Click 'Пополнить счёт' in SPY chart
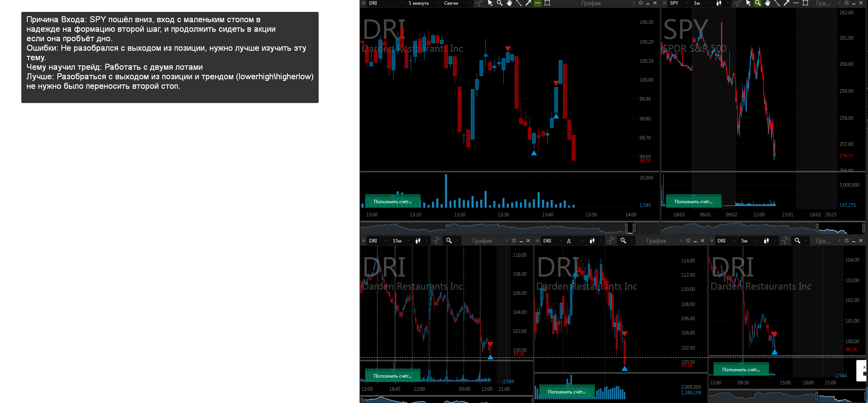Image resolution: width=868 pixels, height=403 pixels. click(694, 201)
